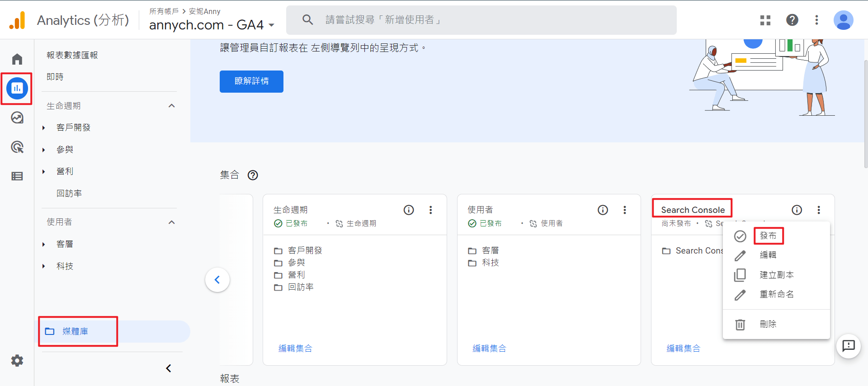Click the 安妮Anny breadcrumb

(204, 11)
